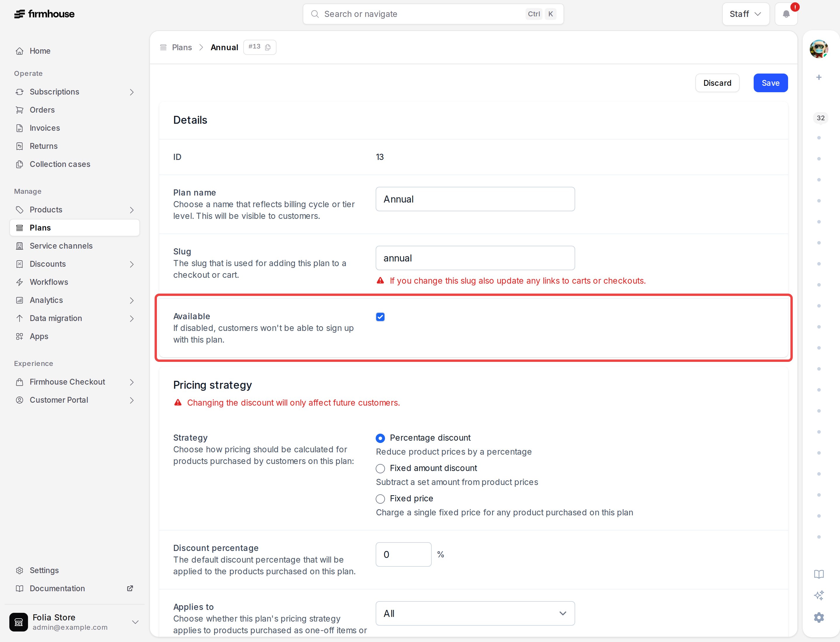Copy plan ID #13 badge

(x=260, y=47)
